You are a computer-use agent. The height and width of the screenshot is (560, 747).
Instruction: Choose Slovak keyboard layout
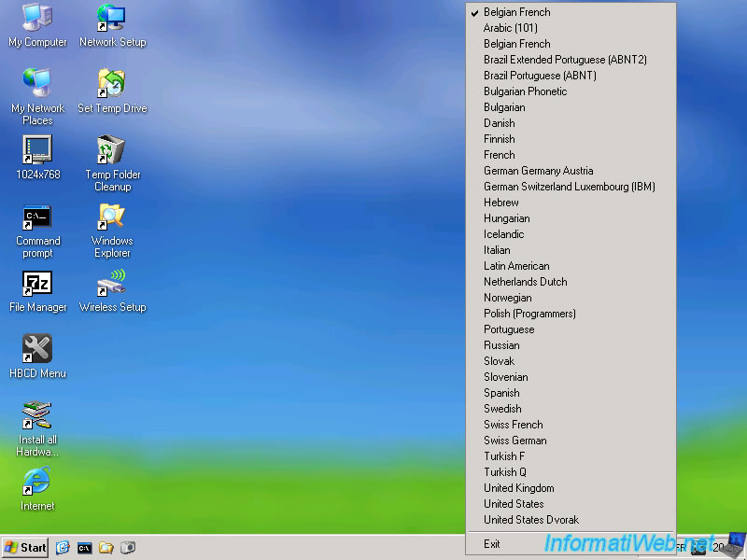571,361
